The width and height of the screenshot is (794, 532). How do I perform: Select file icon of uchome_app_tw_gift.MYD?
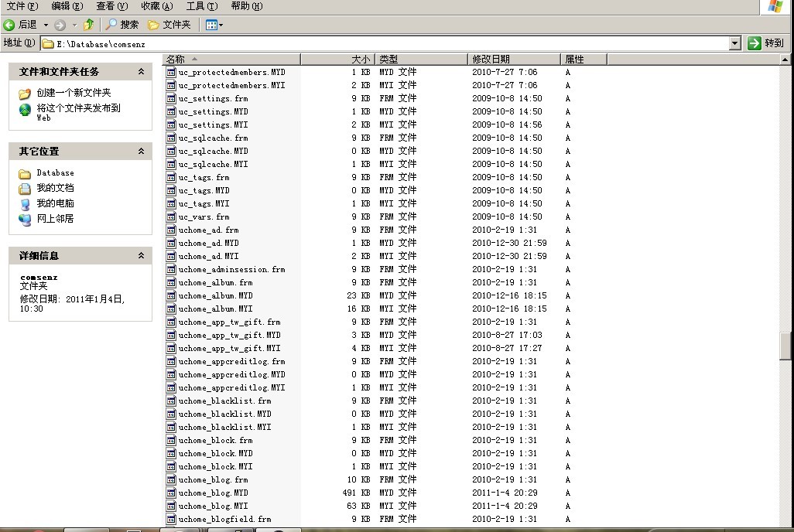(x=171, y=335)
